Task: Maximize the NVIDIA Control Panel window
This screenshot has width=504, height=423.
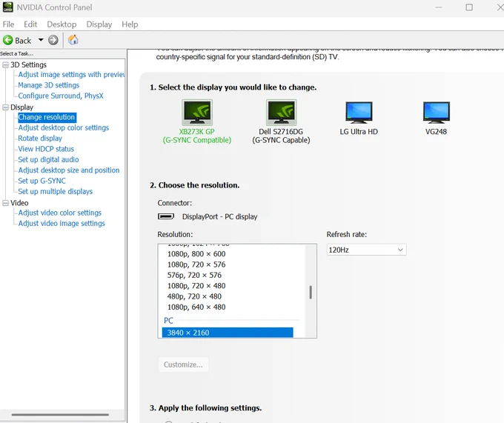Action: (469, 7)
